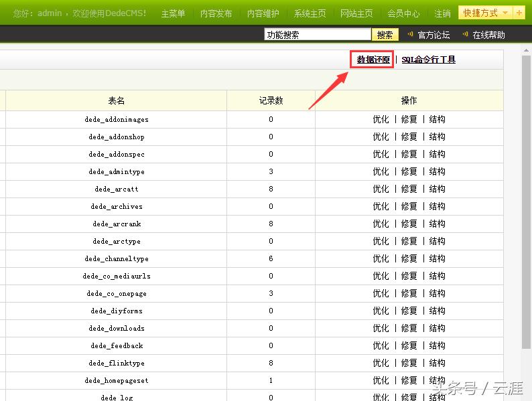
Task: Click the plus icon beside 快捷方式
Action: [x=519, y=13]
